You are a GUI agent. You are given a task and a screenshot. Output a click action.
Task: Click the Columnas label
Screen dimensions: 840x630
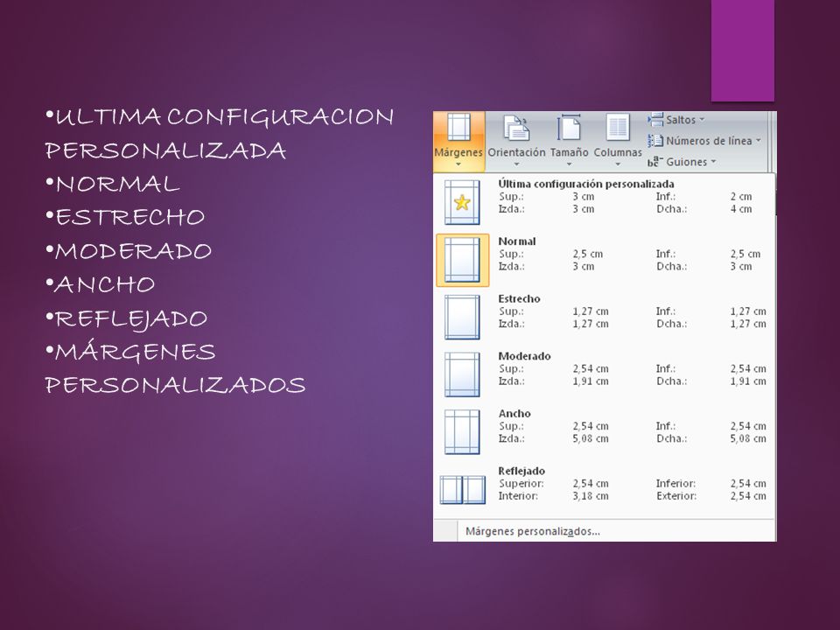[x=618, y=152]
